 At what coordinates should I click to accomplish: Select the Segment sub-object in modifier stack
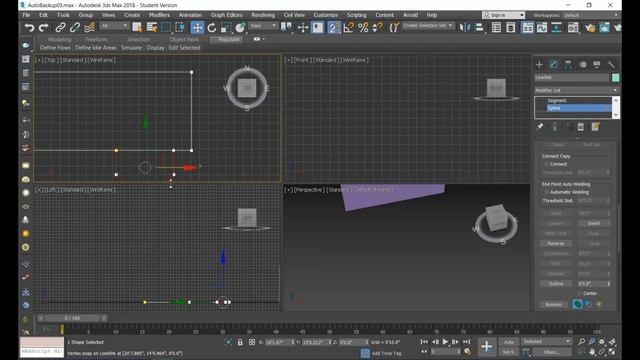[557, 100]
